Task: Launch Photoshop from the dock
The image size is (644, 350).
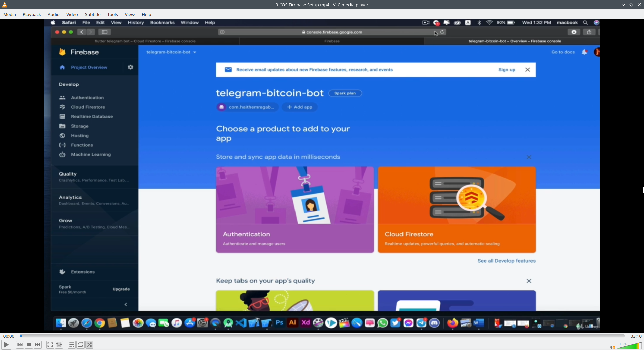Action: pos(279,323)
